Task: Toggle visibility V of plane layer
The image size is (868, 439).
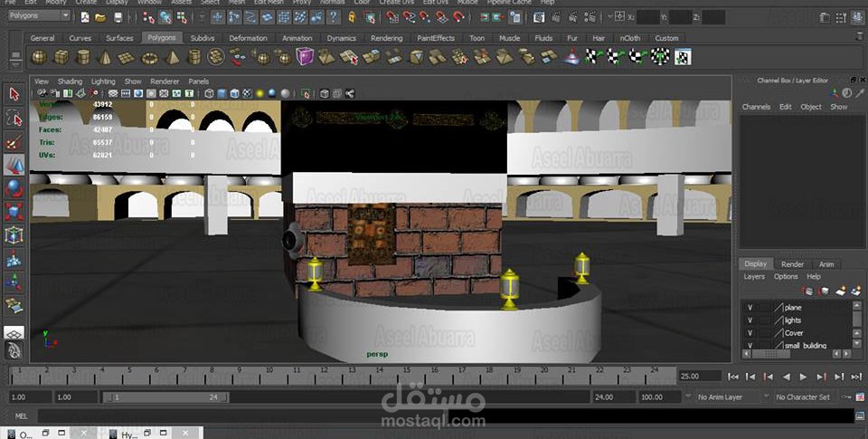Action: (x=750, y=308)
